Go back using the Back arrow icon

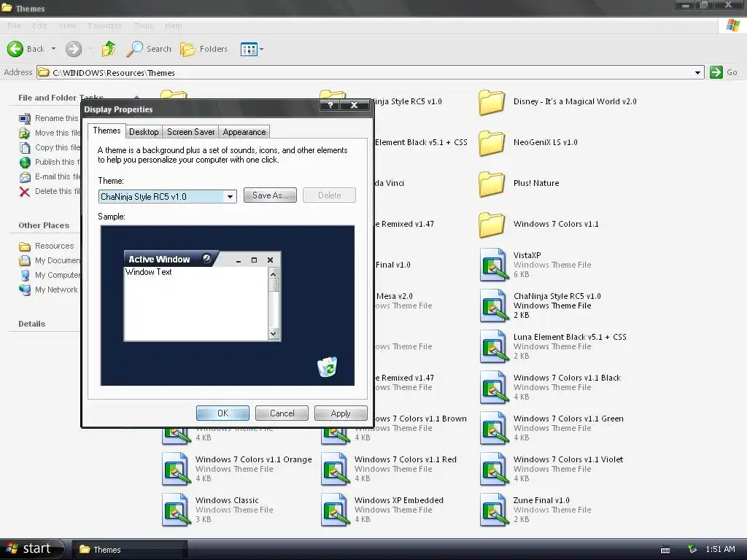pos(15,49)
